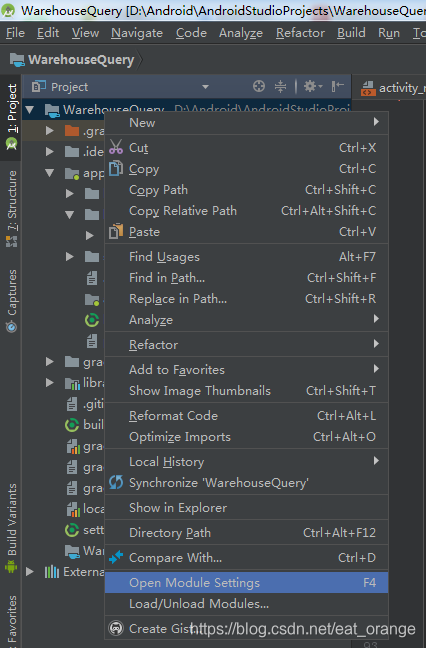Viewport: 426px width, 648px height.
Task: Toggle the Captures tool window tab
Action: tap(11, 301)
